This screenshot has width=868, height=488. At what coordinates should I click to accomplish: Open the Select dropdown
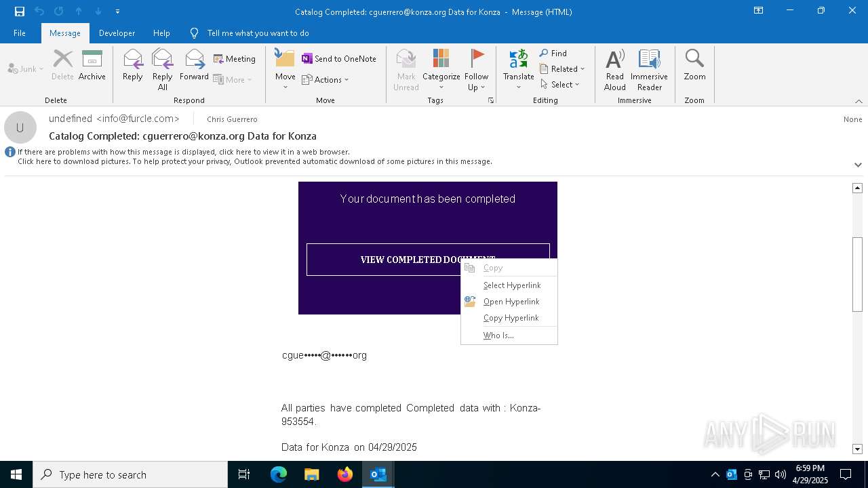[560, 84]
